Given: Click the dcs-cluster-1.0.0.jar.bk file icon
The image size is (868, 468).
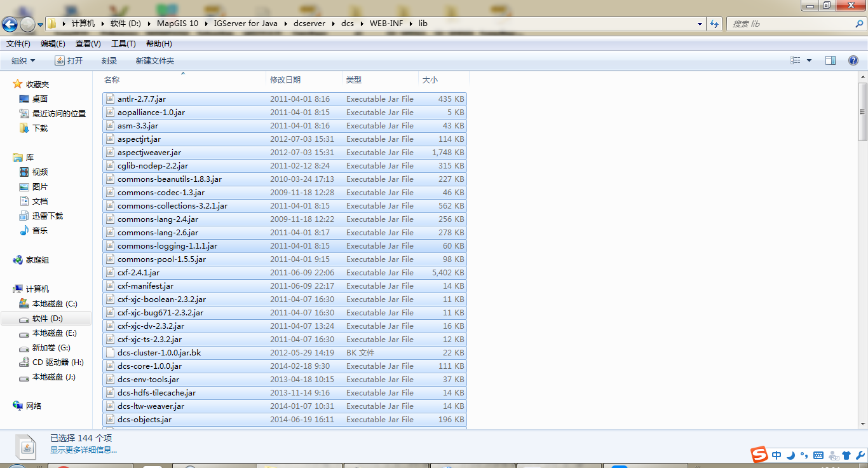Looking at the screenshot, I should [110, 352].
